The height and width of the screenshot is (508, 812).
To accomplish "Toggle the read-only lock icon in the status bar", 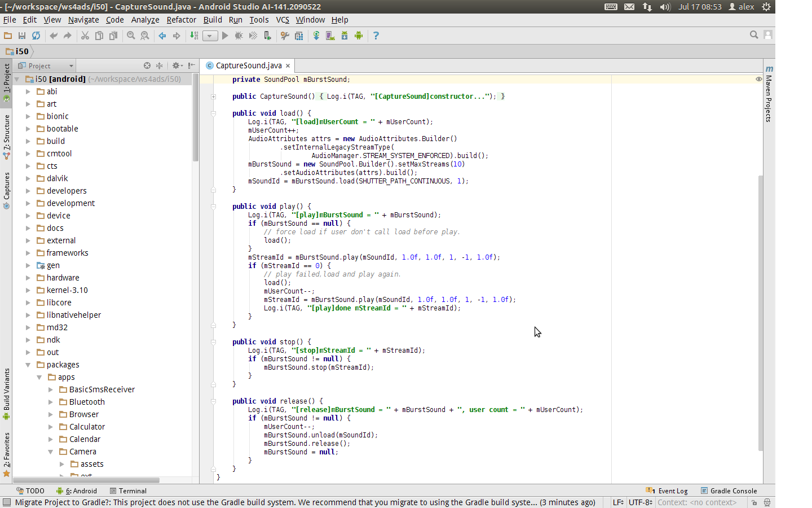I will [x=754, y=502].
